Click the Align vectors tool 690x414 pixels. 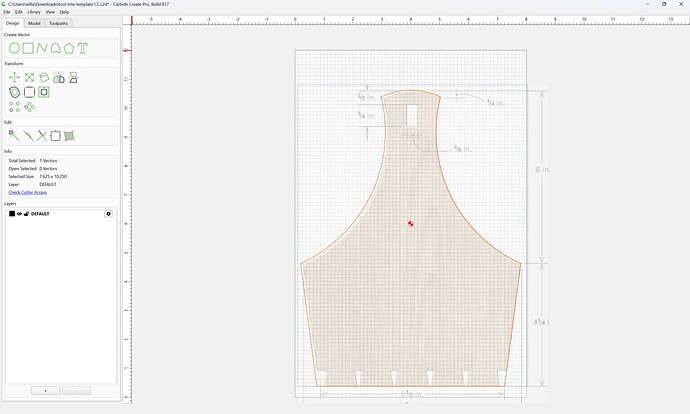(73, 77)
